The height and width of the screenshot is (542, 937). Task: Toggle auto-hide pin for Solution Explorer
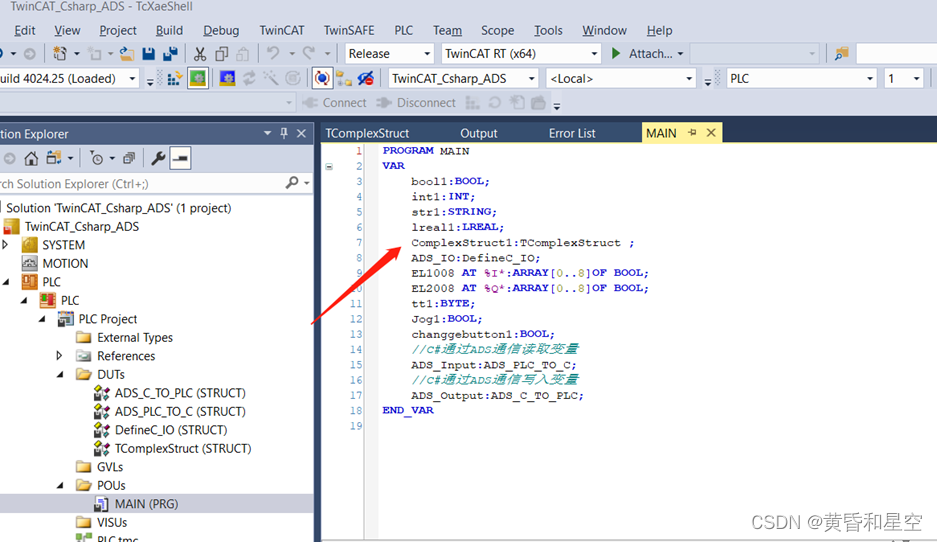point(284,133)
